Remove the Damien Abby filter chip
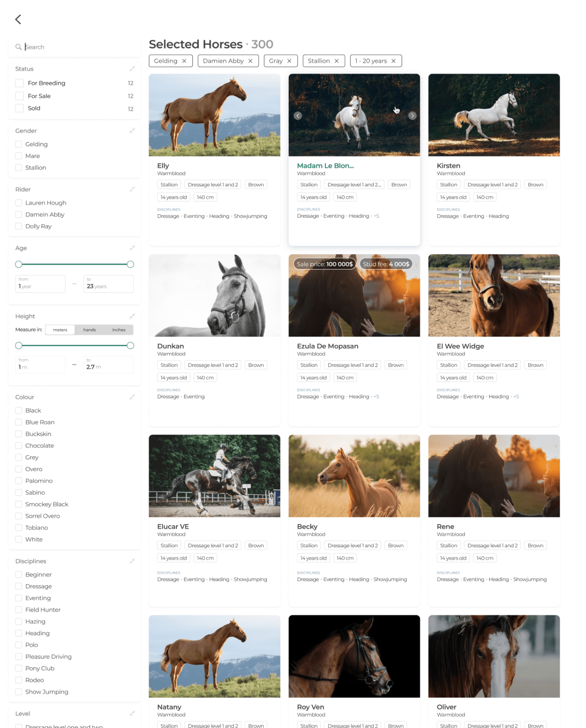The height and width of the screenshot is (728, 586). (x=250, y=61)
